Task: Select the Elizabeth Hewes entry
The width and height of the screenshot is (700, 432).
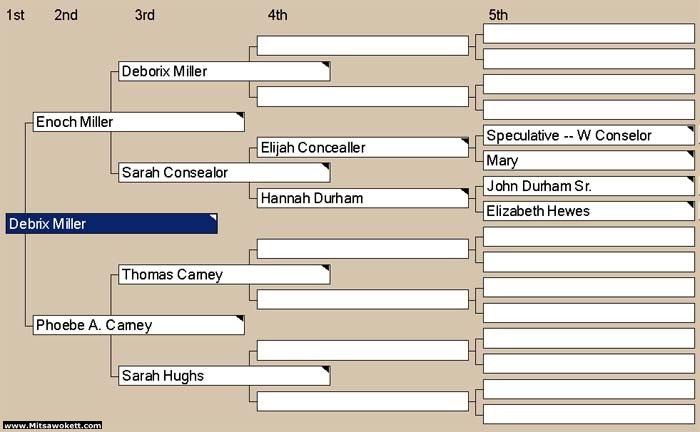Action: (589, 211)
